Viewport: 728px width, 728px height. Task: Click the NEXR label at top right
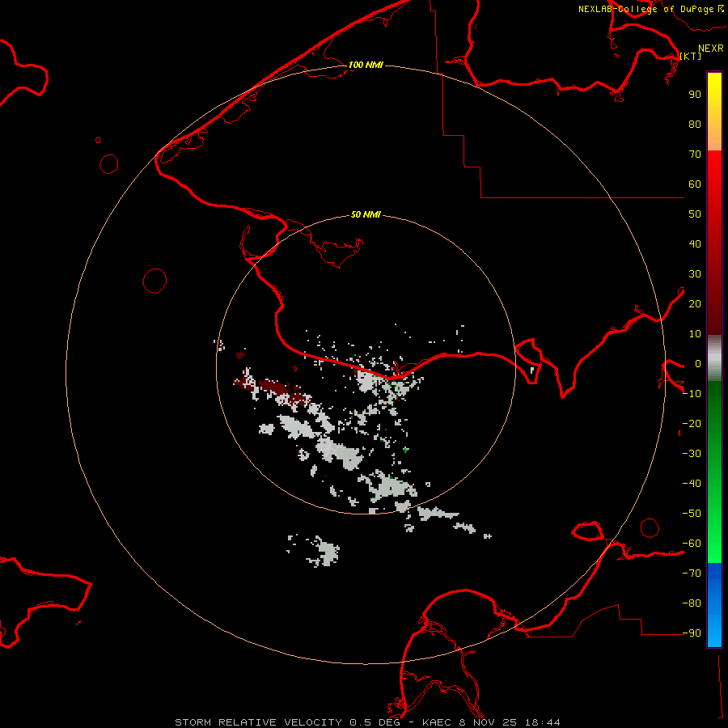pyautogui.click(x=711, y=49)
